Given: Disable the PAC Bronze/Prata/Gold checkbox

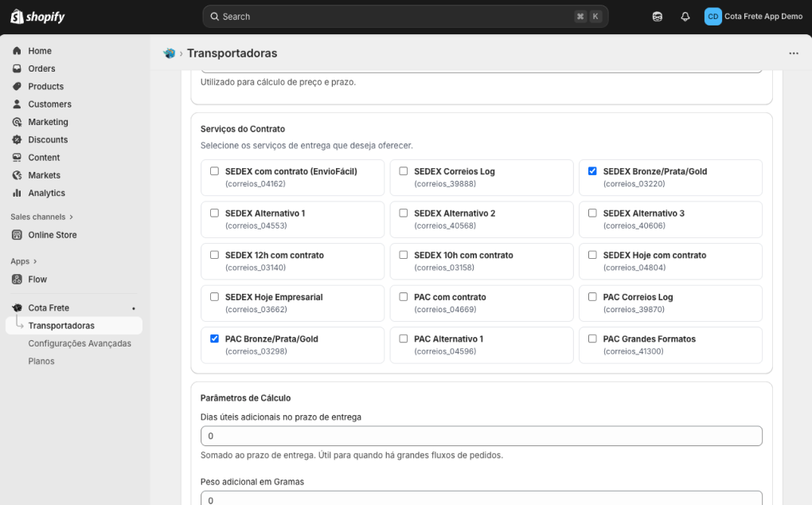Looking at the screenshot, I should coord(214,339).
